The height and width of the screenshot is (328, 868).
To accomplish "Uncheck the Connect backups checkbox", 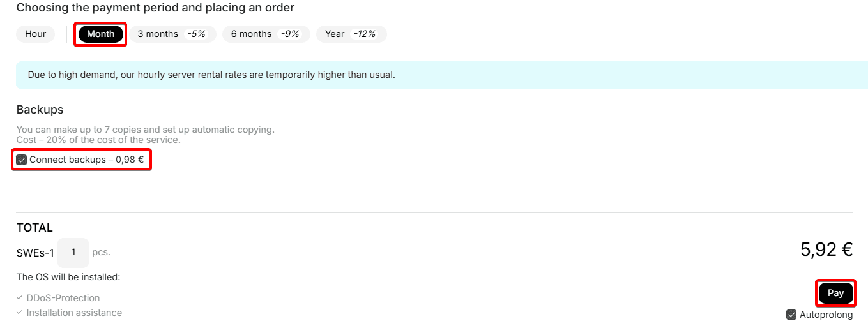I will (x=22, y=160).
